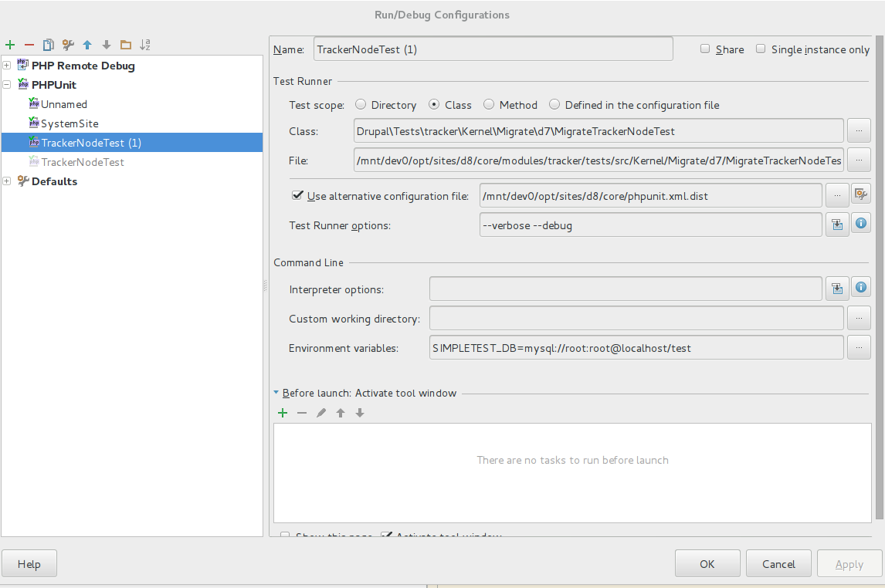Screen dimensions: 885x588
Task: Enable the Share checkbox
Action: (x=705, y=49)
